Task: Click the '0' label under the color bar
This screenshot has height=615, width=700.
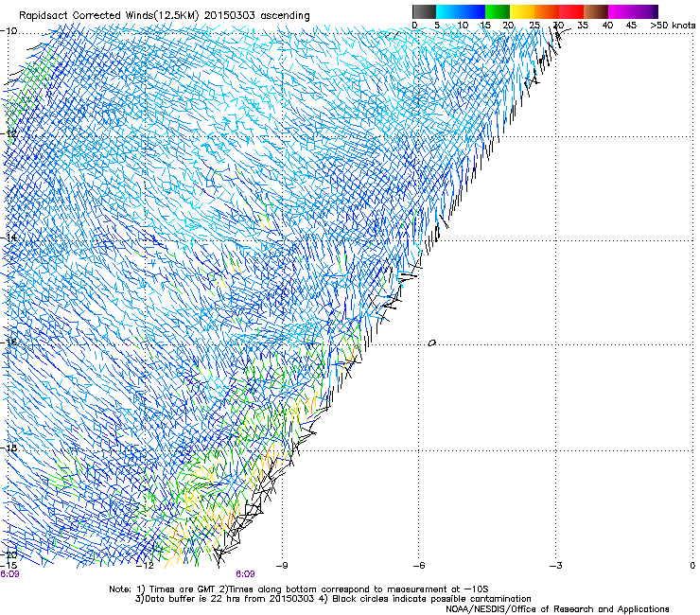Action: pyautogui.click(x=414, y=26)
